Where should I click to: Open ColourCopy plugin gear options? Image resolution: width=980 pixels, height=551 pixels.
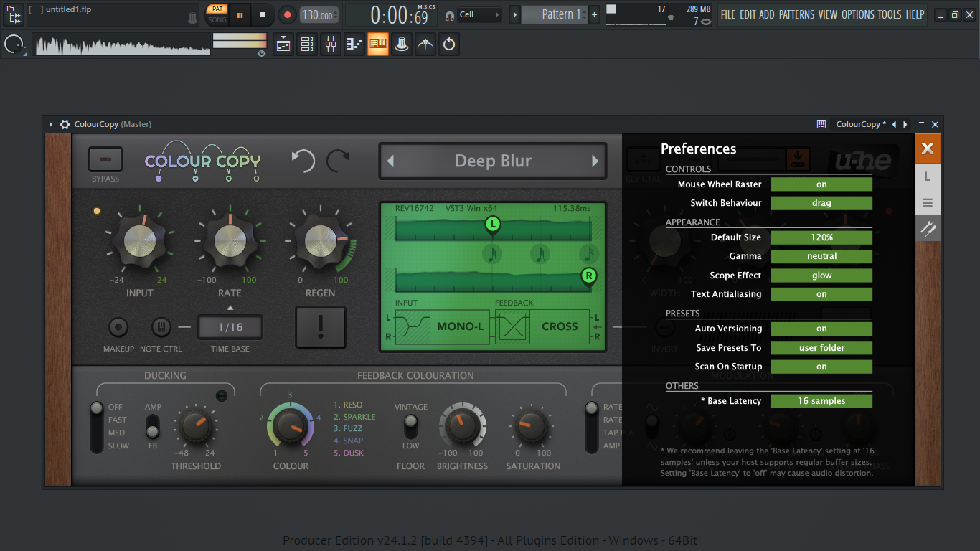pyautogui.click(x=65, y=124)
